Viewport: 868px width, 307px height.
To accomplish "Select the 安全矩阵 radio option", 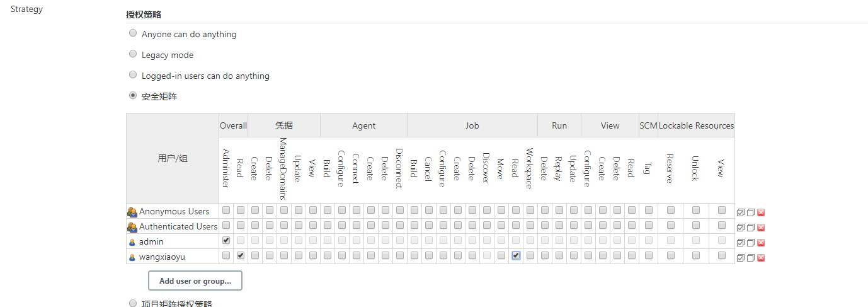I will coord(133,96).
